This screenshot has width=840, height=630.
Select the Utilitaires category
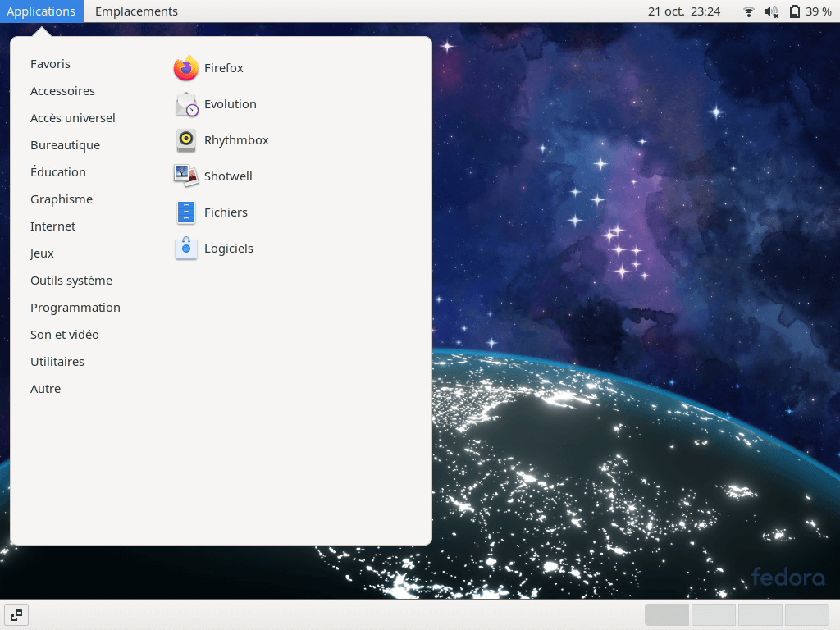tap(57, 362)
